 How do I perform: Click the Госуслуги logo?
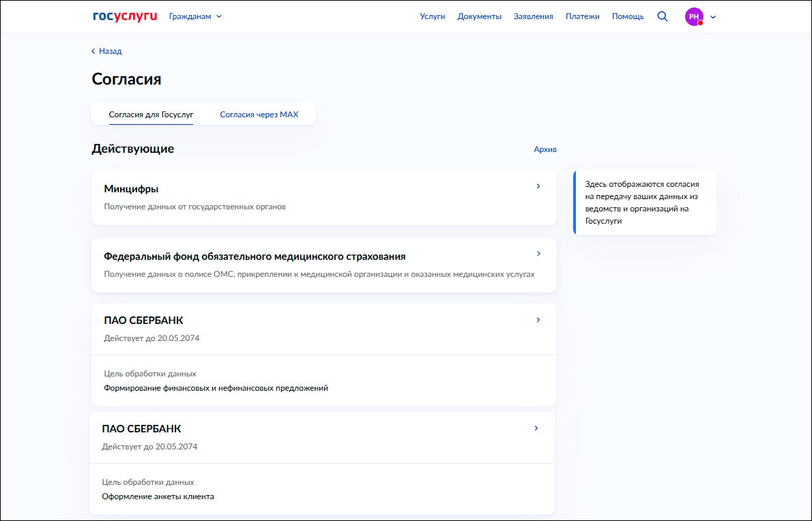[x=125, y=16]
